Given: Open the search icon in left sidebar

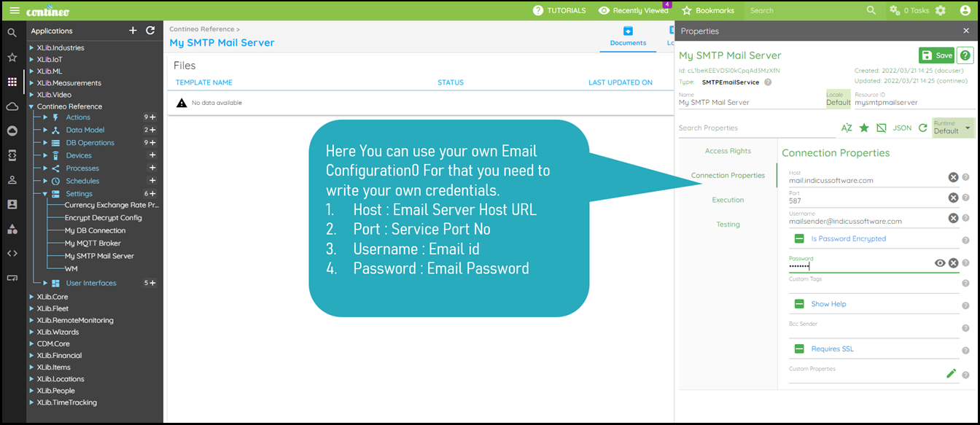Looking at the screenshot, I should pos(12,33).
